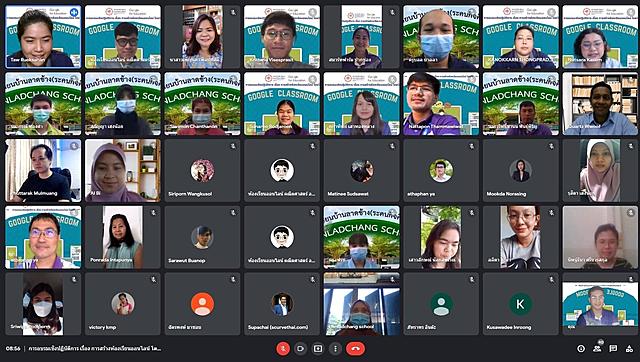Show everyone with the people icon
The width and height of the screenshot is (640, 362).
coord(597,349)
